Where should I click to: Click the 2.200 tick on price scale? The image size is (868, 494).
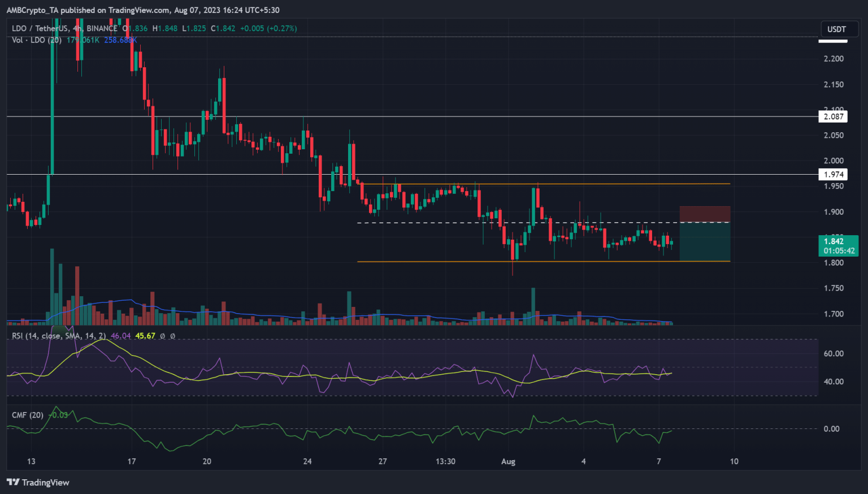(834, 59)
